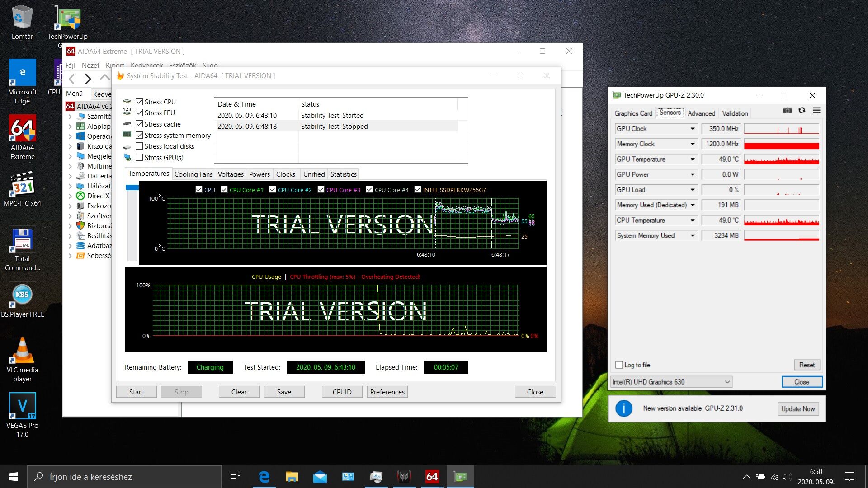Uncheck Stress CPU option

point(139,102)
